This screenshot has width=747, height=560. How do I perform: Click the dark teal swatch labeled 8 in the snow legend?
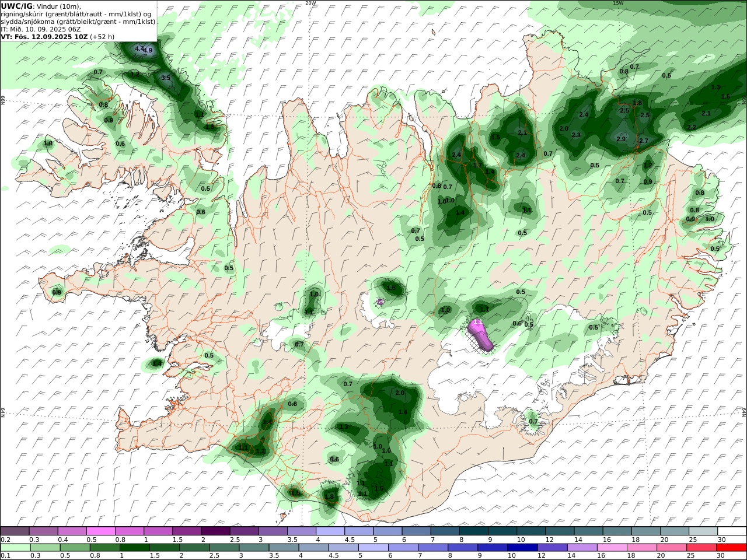[473, 531]
